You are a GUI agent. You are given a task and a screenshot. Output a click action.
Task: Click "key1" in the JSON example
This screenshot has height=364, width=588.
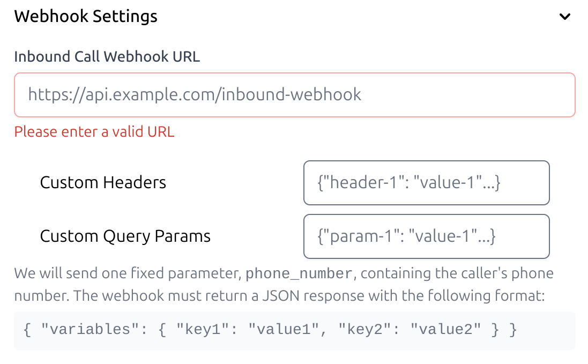202,330
